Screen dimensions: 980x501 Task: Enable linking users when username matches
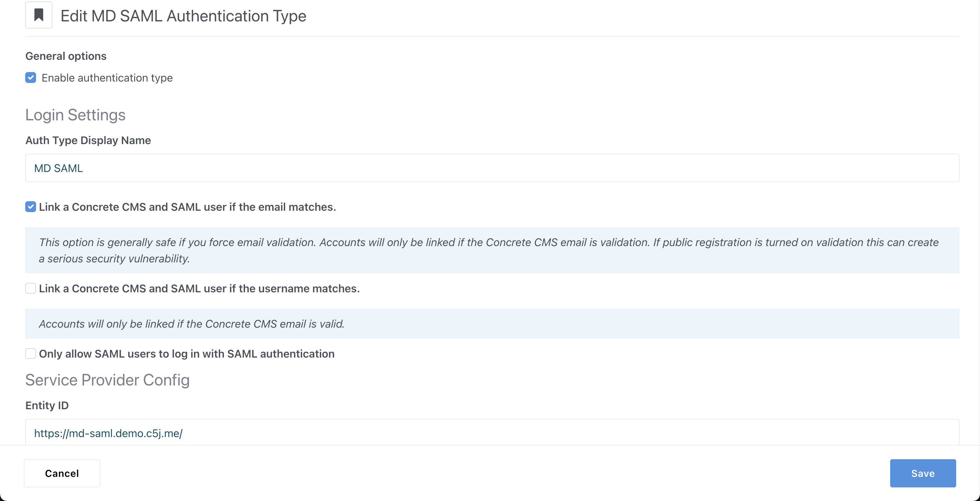pos(31,289)
